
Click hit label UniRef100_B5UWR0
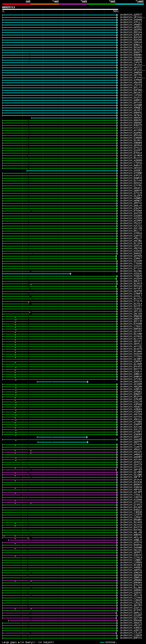[131, 520]
